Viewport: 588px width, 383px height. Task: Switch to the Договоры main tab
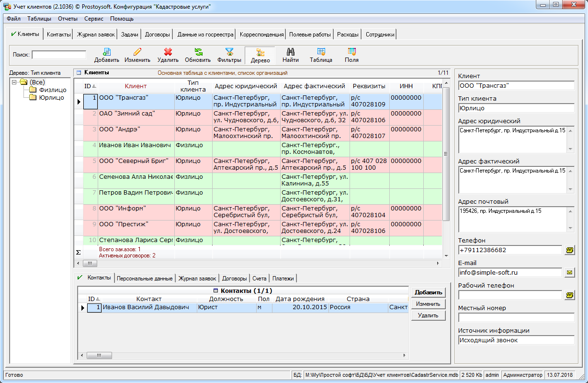tap(157, 35)
